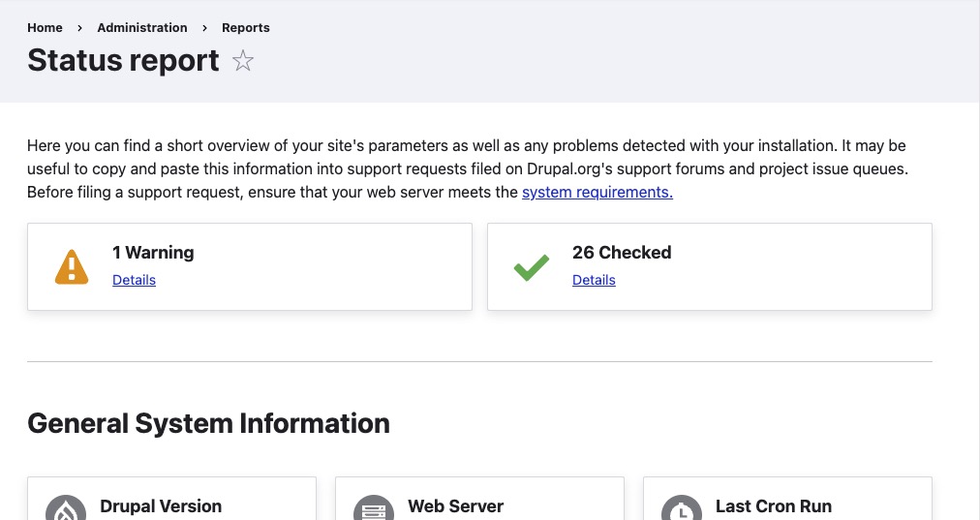Click the 26 Checked heading
This screenshot has width=980, height=520.
coord(622,253)
